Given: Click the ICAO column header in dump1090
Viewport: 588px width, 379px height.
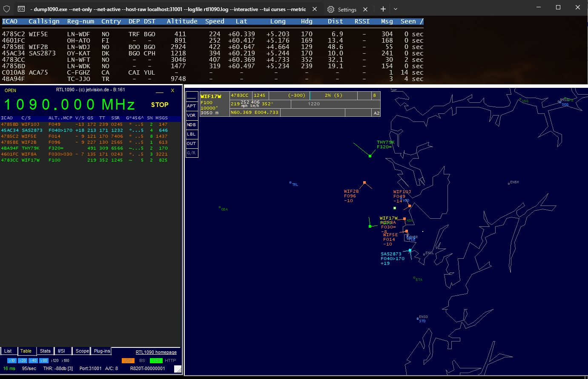Looking at the screenshot, I should 10,21.
